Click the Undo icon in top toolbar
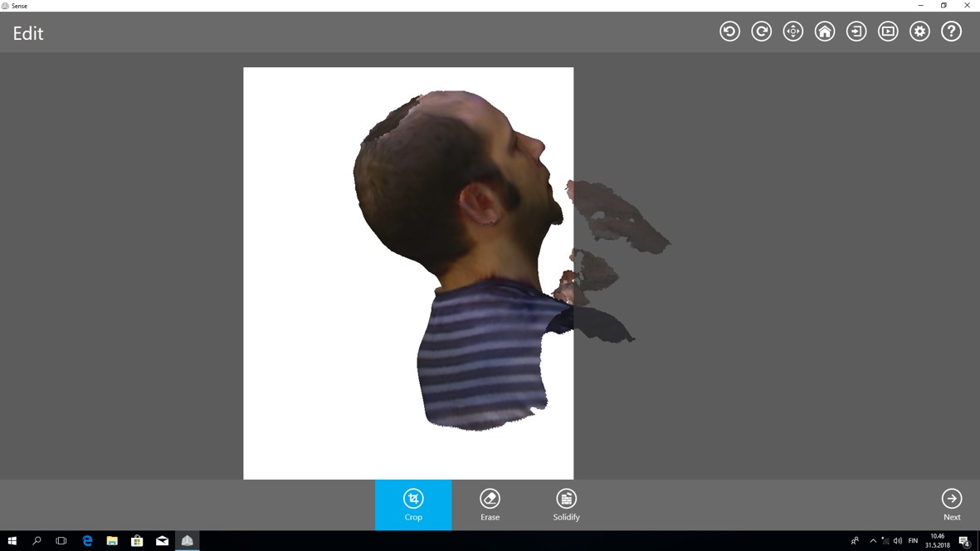Image resolution: width=980 pixels, height=551 pixels. coord(729,32)
